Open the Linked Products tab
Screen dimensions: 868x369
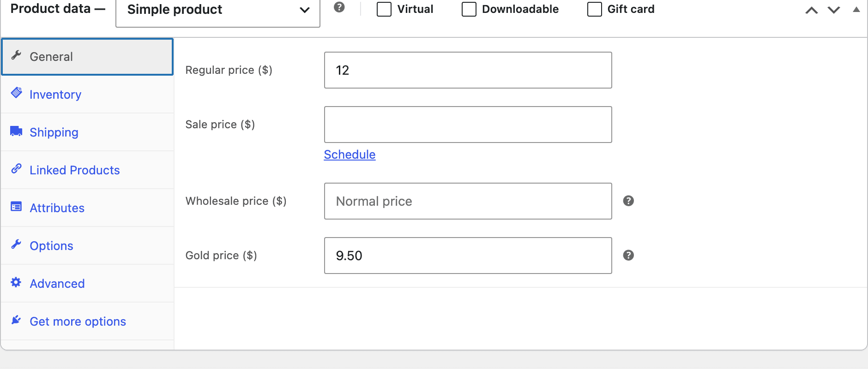click(87, 170)
